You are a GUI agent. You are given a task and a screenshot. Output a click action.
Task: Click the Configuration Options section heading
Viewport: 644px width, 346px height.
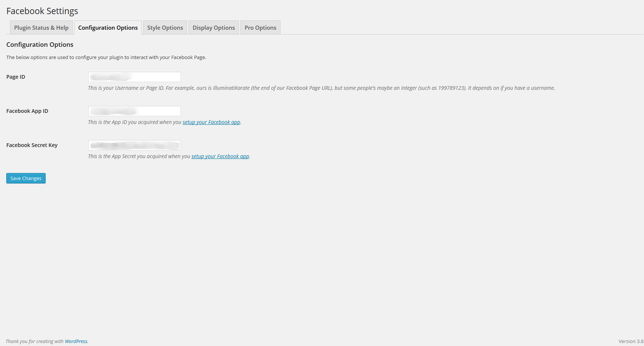pos(40,45)
